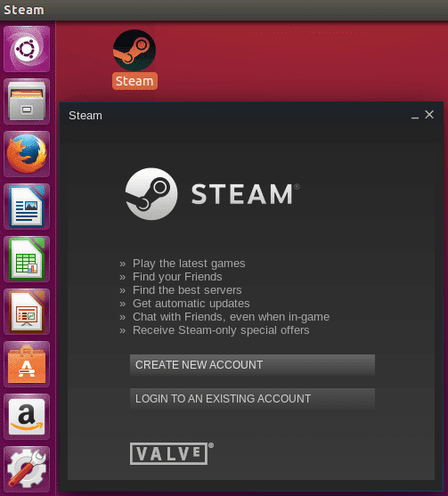The width and height of the screenshot is (448, 496).
Task: Click the STEAM wordmark text
Action: (242, 194)
